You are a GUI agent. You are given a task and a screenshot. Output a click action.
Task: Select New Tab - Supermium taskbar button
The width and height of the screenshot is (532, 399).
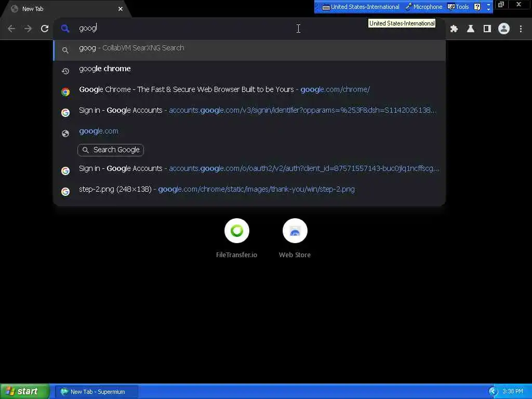click(97, 392)
